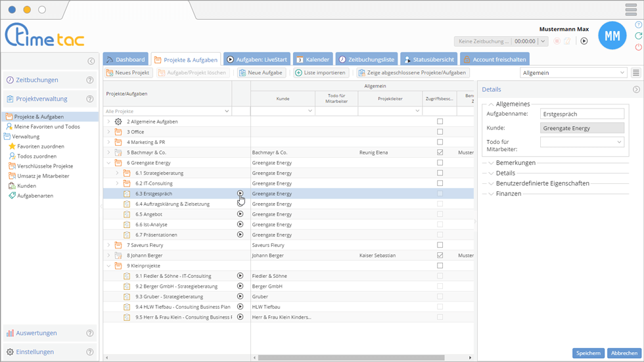Viewport: 644px width, 362px height.
Task: Click the Speichern button
Action: (588, 353)
